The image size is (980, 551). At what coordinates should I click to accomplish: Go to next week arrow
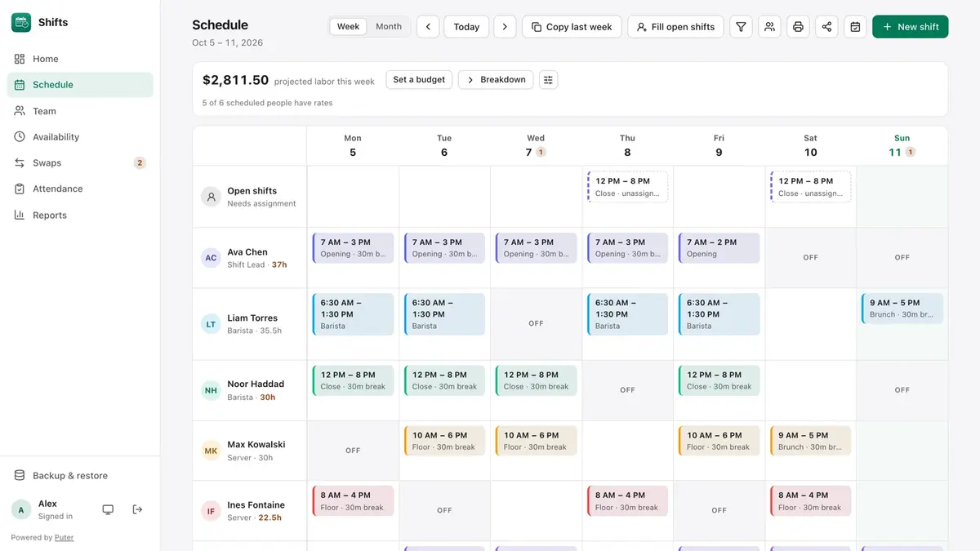pos(505,27)
